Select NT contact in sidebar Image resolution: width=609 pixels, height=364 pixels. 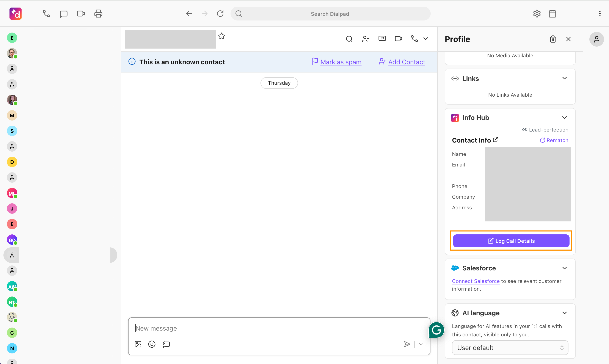tap(12, 302)
